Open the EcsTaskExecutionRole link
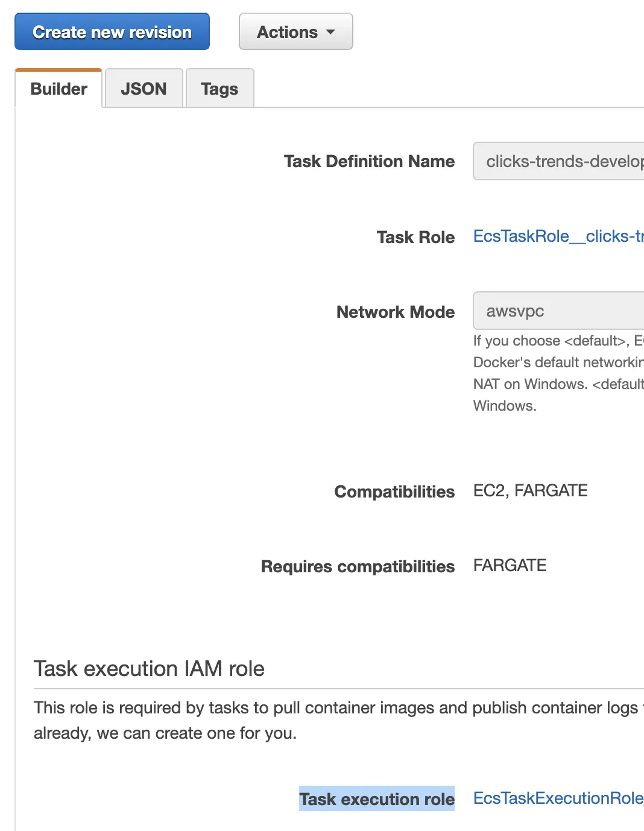Screen dimensions: 644x831 (x=558, y=798)
